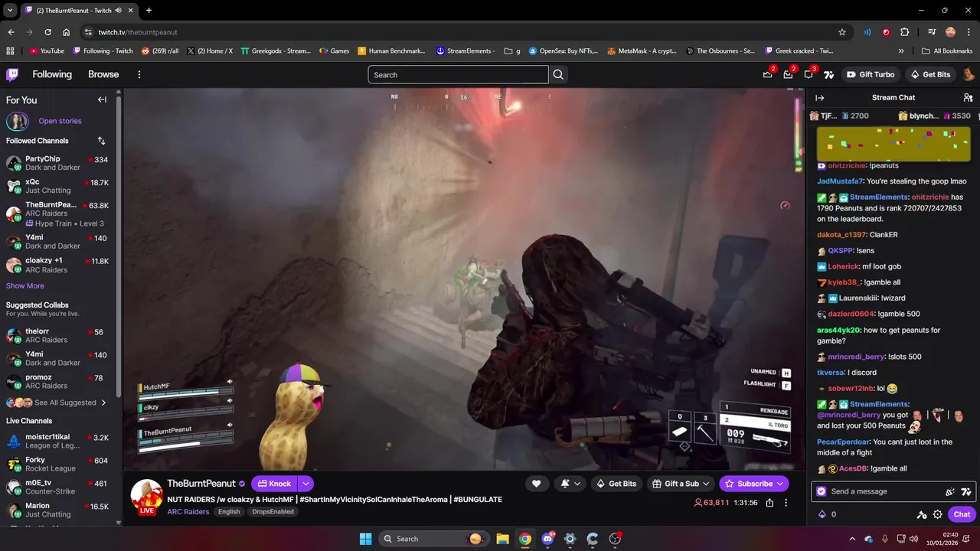
Task: Open Browse tab
Action: (103, 74)
